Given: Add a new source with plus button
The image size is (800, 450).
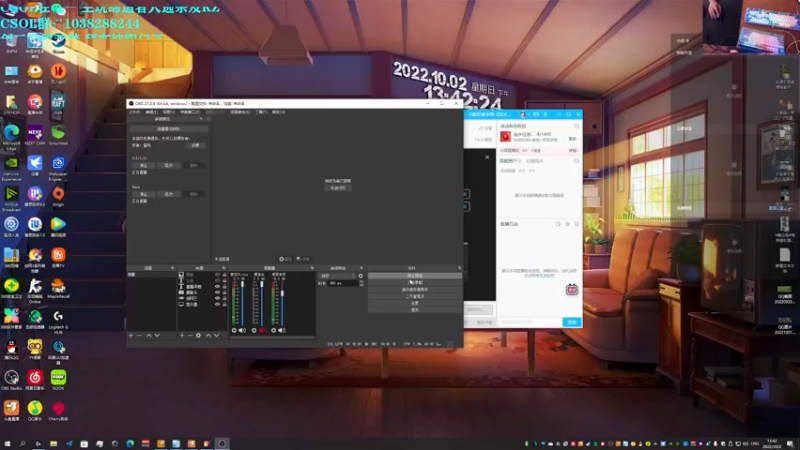Looking at the screenshot, I should coord(182,336).
